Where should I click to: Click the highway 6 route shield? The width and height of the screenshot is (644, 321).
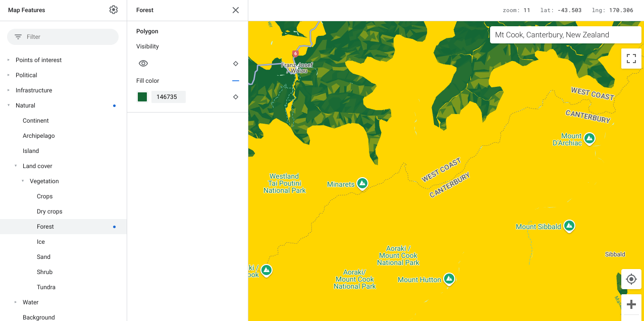[x=295, y=53]
